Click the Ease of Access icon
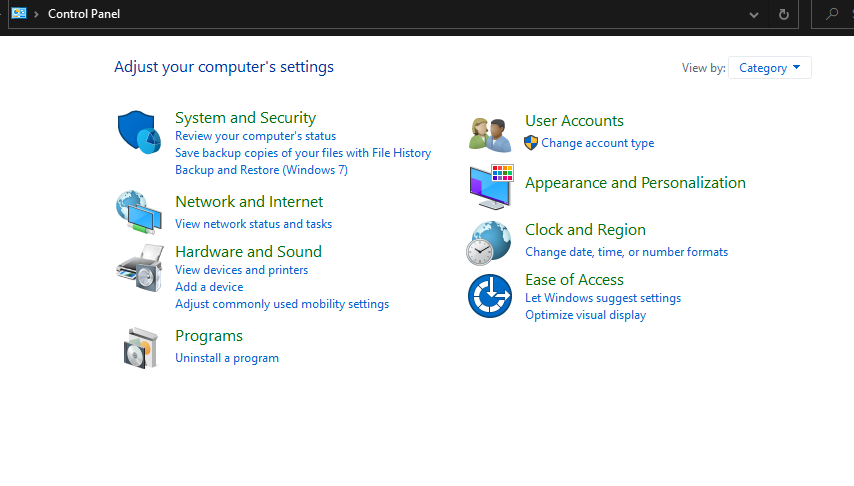The height and width of the screenshot is (486, 854). (x=490, y=296)
